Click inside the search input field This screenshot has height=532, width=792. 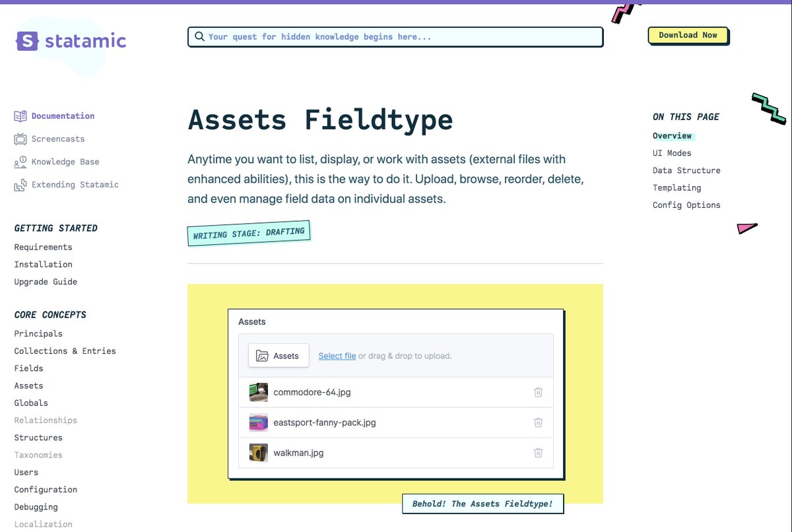396,36
